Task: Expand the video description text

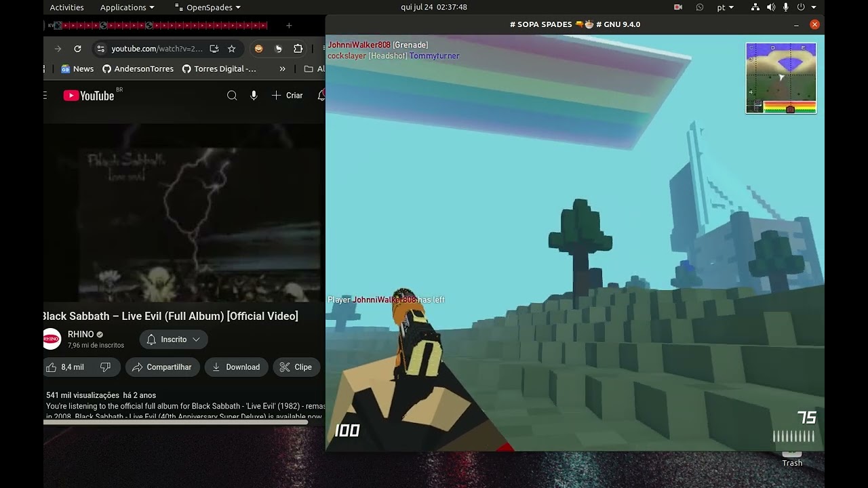Action: (x=184, y=405)
